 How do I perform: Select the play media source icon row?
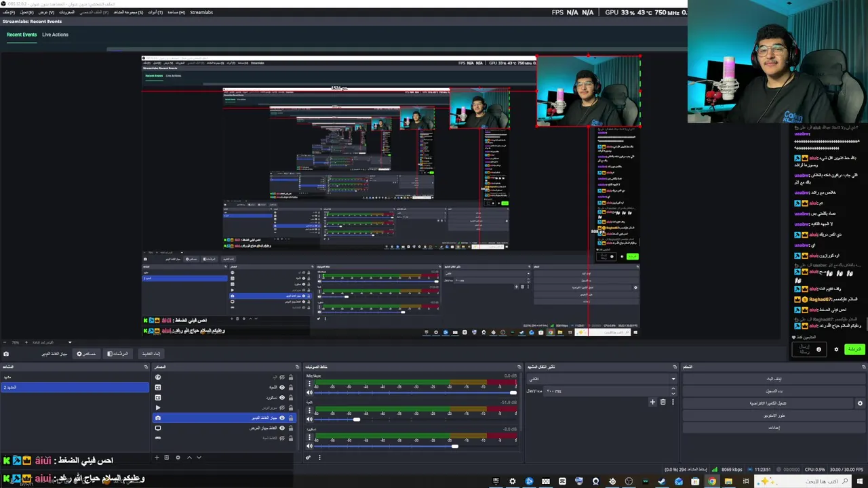[x=158, y=407]
